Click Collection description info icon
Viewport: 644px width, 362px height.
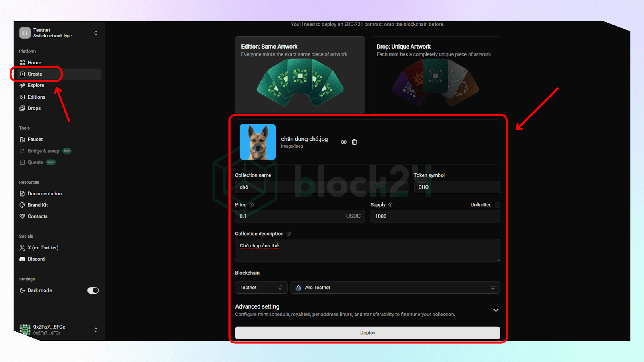289,234
